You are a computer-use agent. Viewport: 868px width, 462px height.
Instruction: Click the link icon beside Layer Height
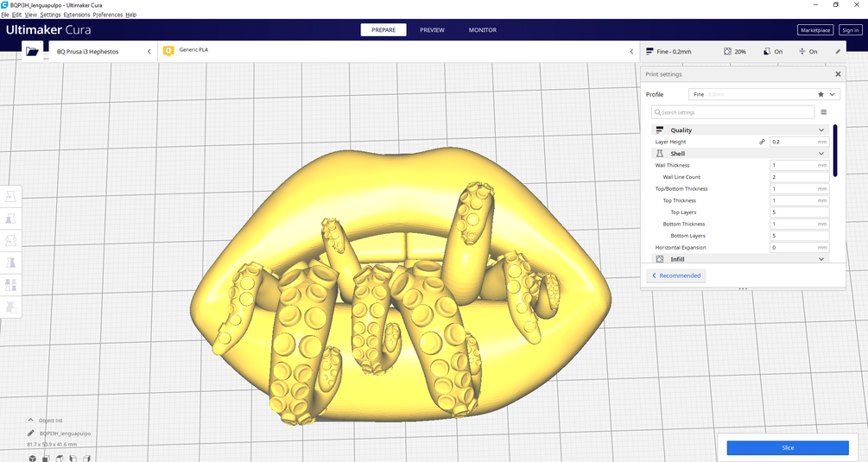click(762, 142)
